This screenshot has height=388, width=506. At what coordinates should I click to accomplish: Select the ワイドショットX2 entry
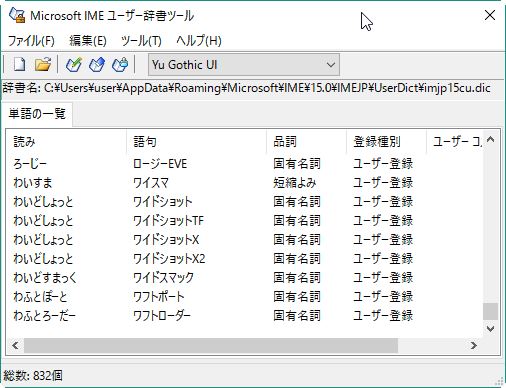pyautogui.click(x=244, y=259)
